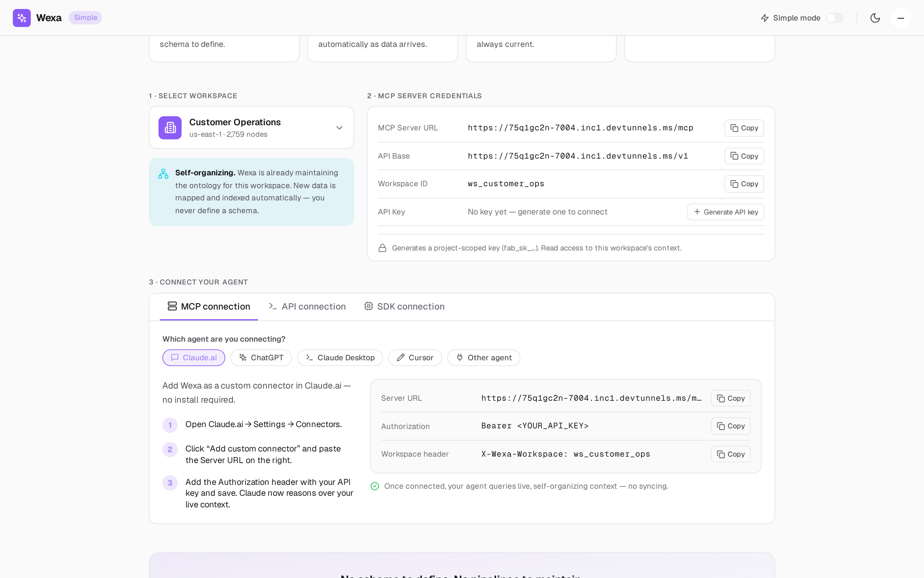Copy the API Base URL
Viewport: 924px width, 578px height.
click(x=744, y=156)
